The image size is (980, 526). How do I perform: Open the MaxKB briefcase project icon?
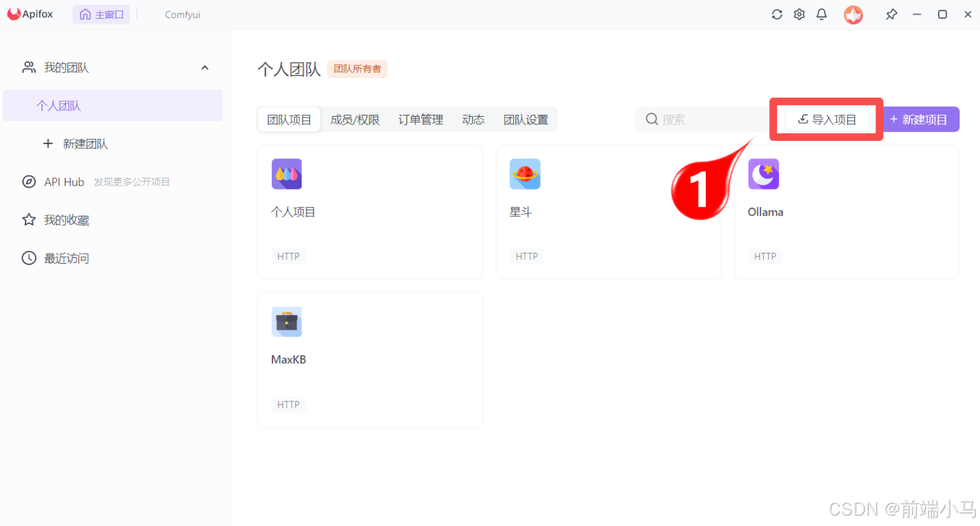286,321
